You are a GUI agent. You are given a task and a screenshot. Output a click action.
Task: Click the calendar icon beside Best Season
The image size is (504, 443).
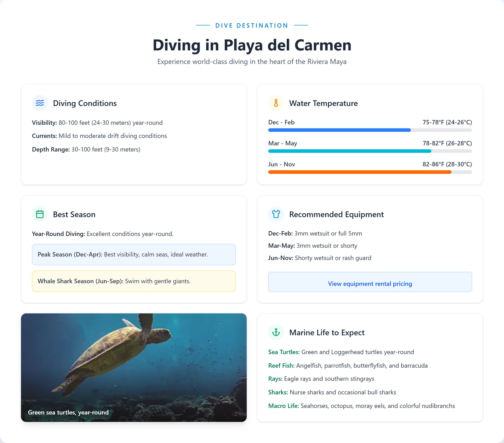click(40, 214)
